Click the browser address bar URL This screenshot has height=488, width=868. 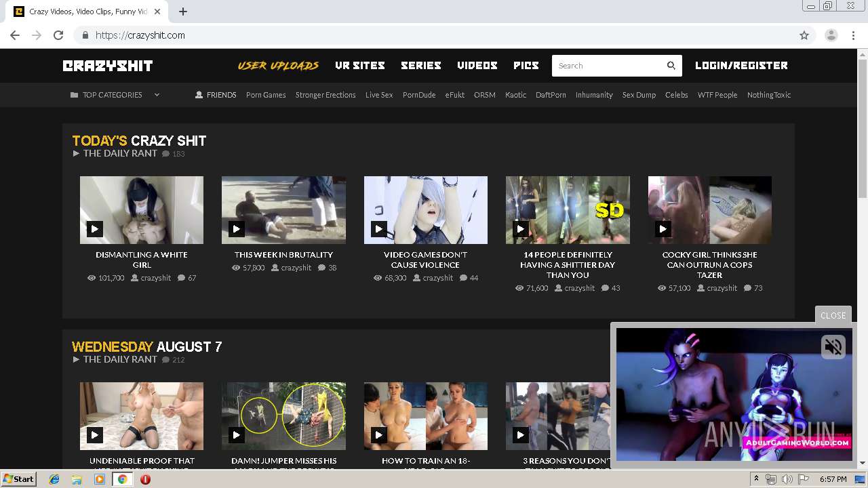pos(140,35)
